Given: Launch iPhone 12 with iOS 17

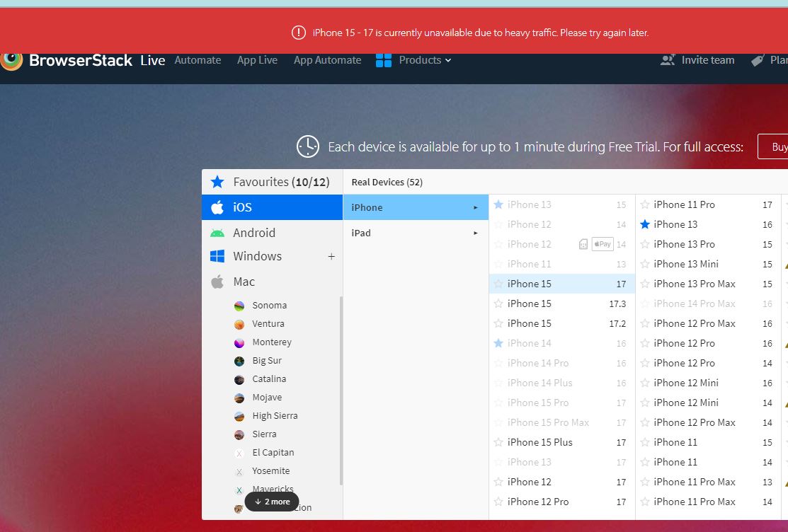Looking at the screenshot, I should [562, 482].
